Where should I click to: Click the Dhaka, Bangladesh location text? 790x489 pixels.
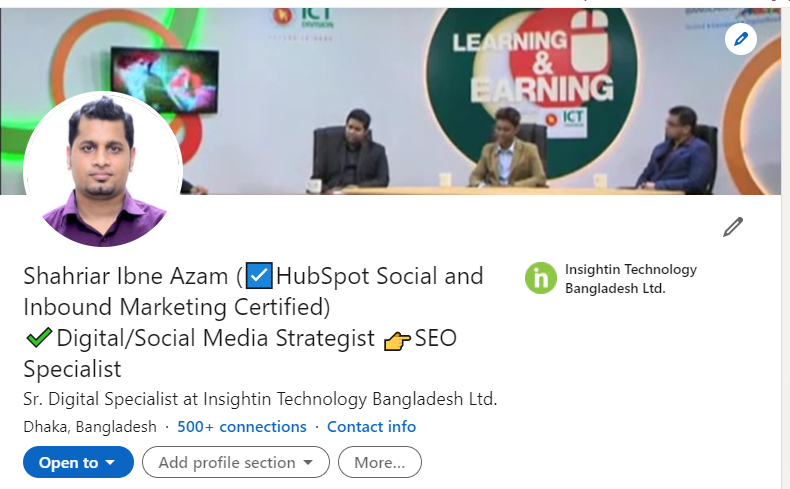pyautogui.click(x=90, y=427)
